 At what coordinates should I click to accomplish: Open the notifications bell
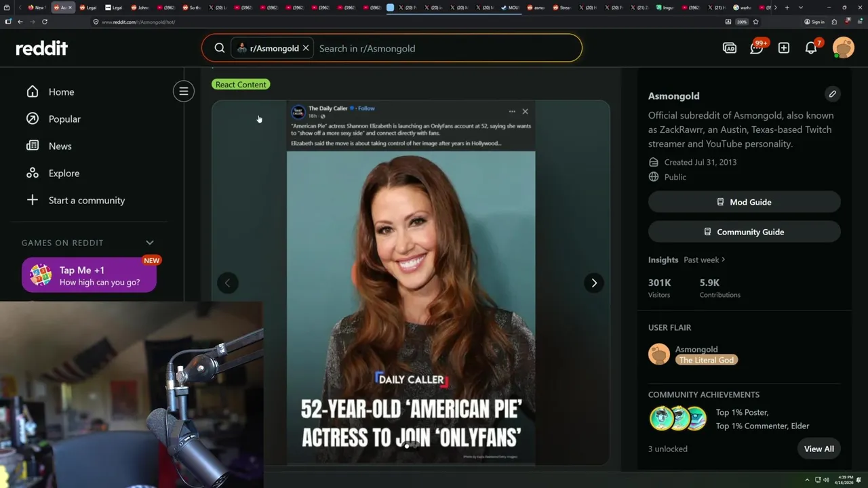tap(811, 48)
